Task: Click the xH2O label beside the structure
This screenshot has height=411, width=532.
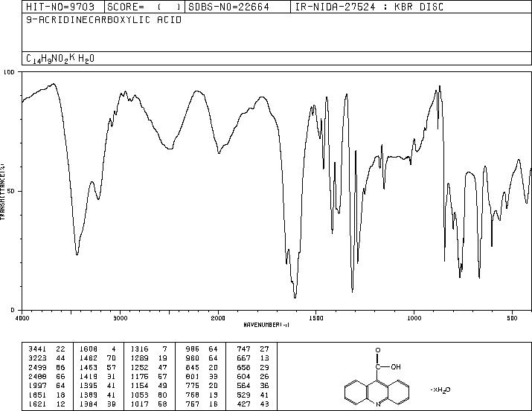Action: tap(440, 390)
